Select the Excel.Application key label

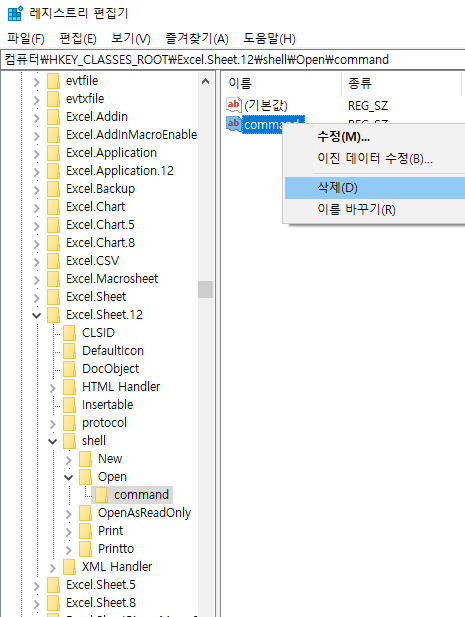(111, 153)
